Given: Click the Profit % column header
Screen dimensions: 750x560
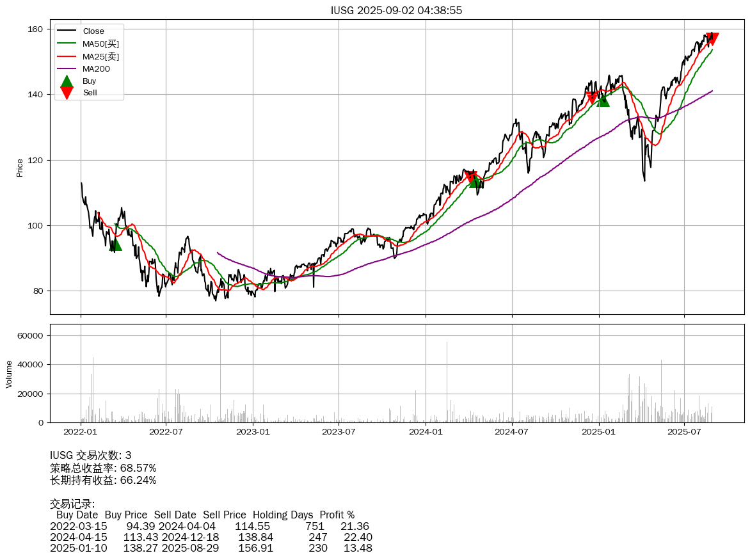Looking at the screenshot, I should click(337, 515).
